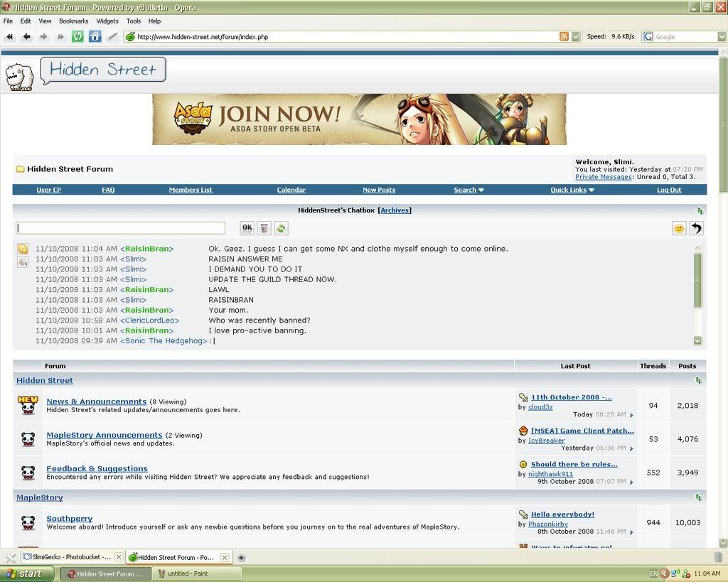
Task: Open MapleStory Announcements forum
Action: [x=105, y=435]
